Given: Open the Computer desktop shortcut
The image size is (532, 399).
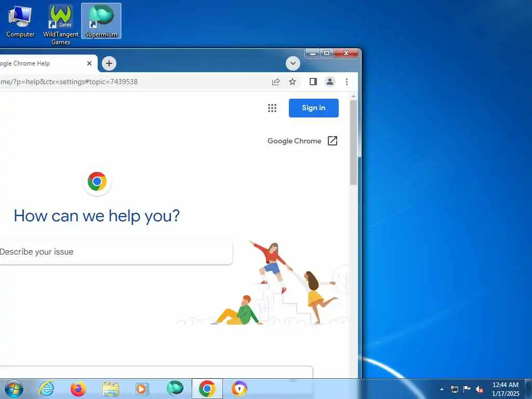Looking at the screenshot, I should click(x=20, y=21).
